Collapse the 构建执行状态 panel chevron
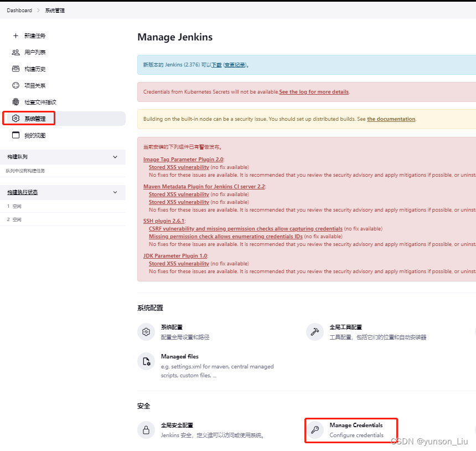Screen dimensions: 476x451 coord(115,192)
